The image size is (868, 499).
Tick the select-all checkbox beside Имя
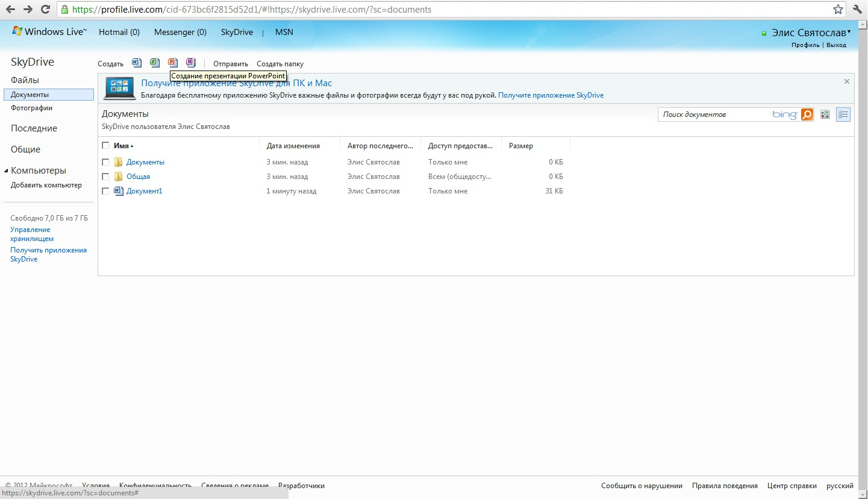106,146
